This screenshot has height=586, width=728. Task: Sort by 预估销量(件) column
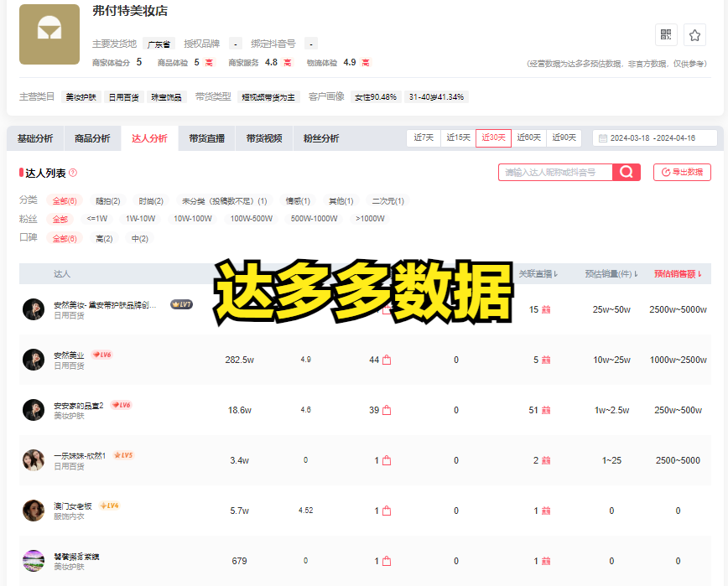[x=611, y=273]
